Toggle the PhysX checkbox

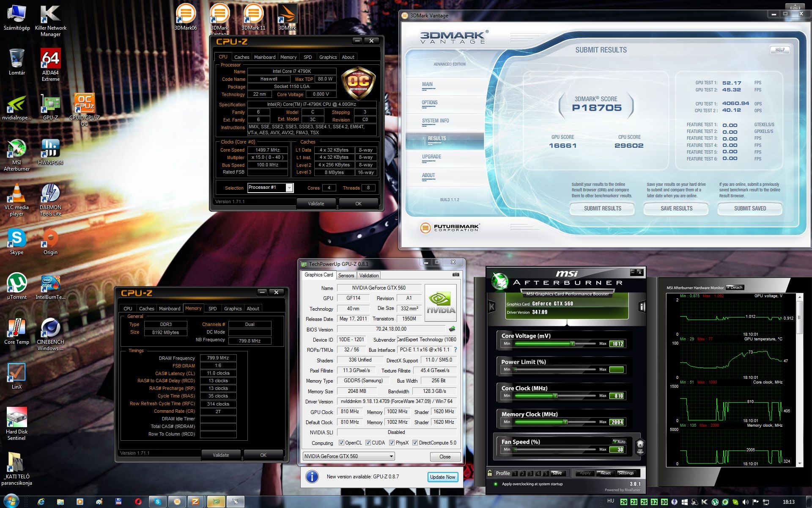coord(392,443)
